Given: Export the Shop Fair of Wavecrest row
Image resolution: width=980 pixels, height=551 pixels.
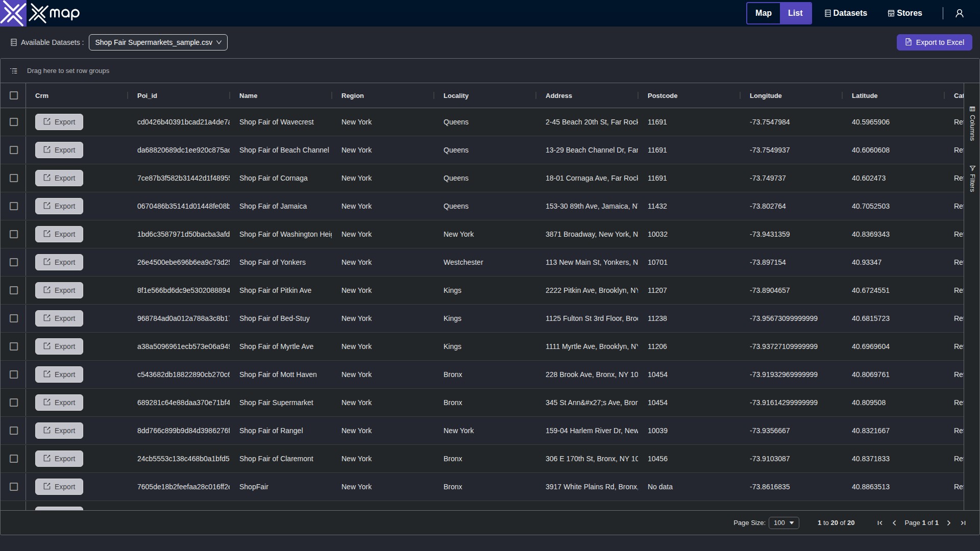Looking at the screenshot, I should pos(59,122).
